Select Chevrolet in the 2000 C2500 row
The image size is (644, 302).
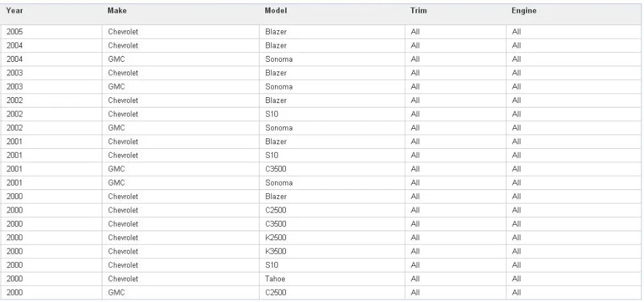tap(123, 210)
